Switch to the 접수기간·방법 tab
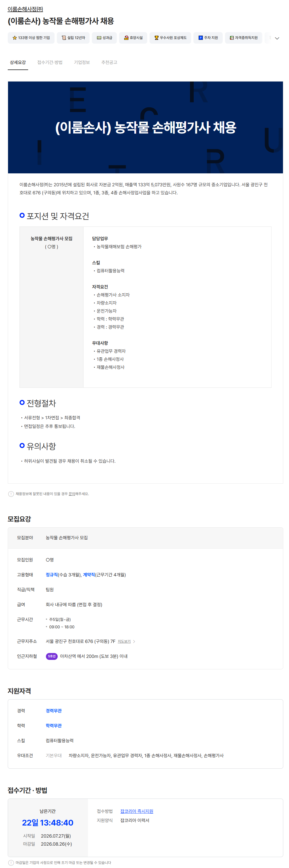 pyautogui.click(x=50, y=62)
